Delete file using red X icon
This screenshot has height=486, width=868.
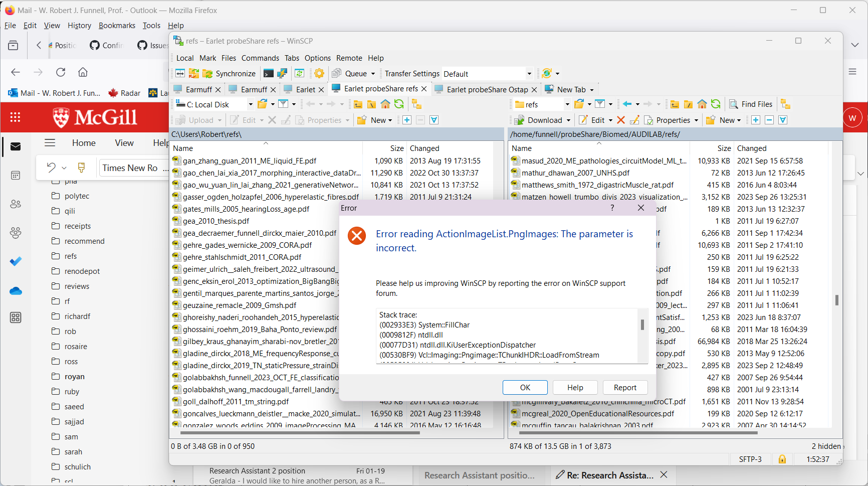click(x=621, y=120)
